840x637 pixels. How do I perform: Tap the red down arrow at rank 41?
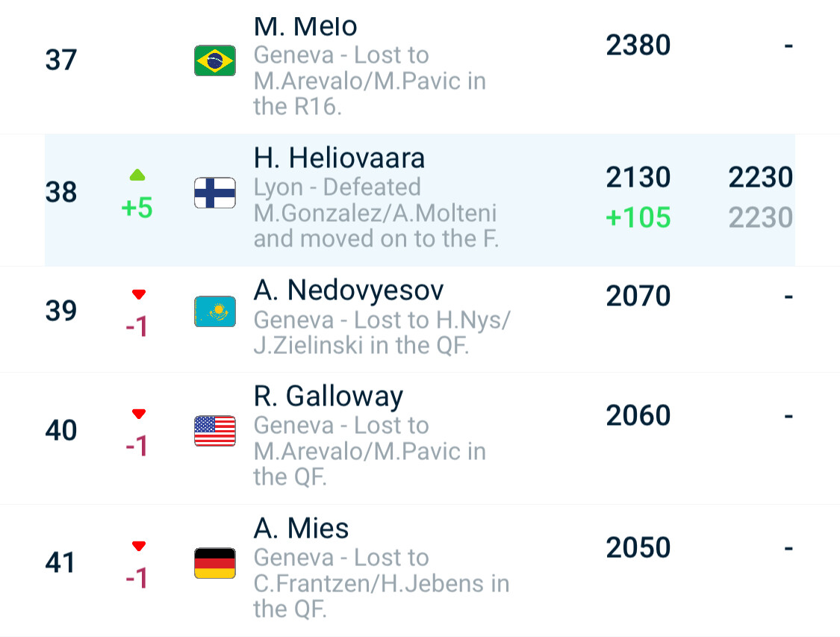[139, 546]
